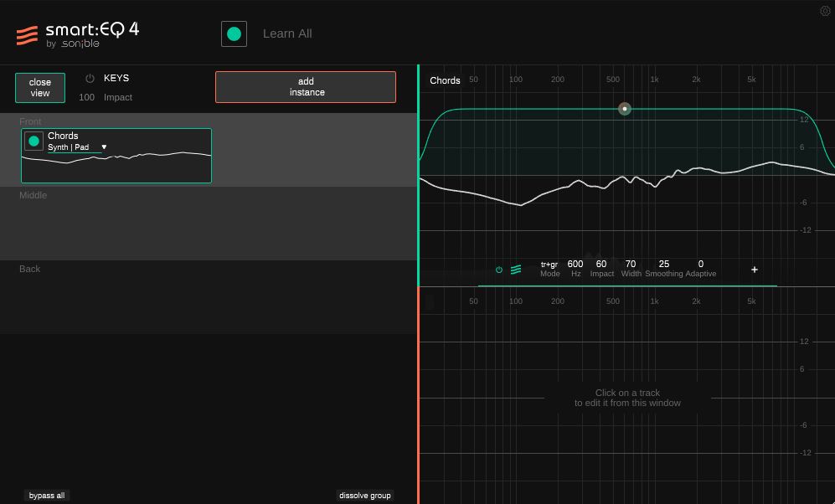Click the smart filter waves icon
Screen dimensions: 835x504
[x=516, y=270]
